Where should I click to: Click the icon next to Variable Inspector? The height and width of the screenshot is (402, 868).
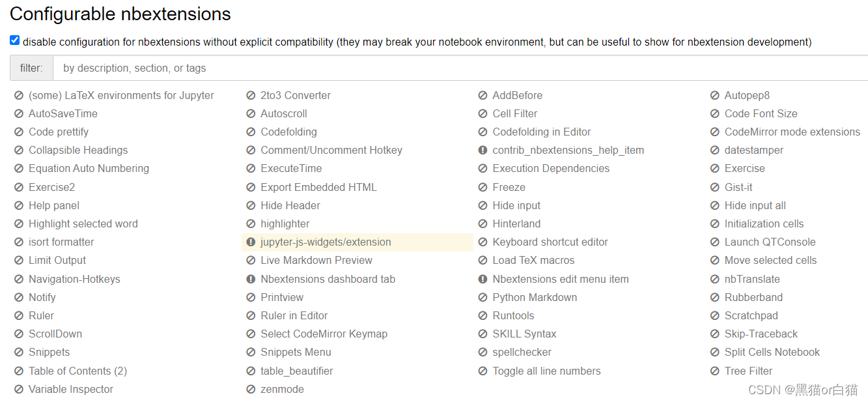(19, 390)
